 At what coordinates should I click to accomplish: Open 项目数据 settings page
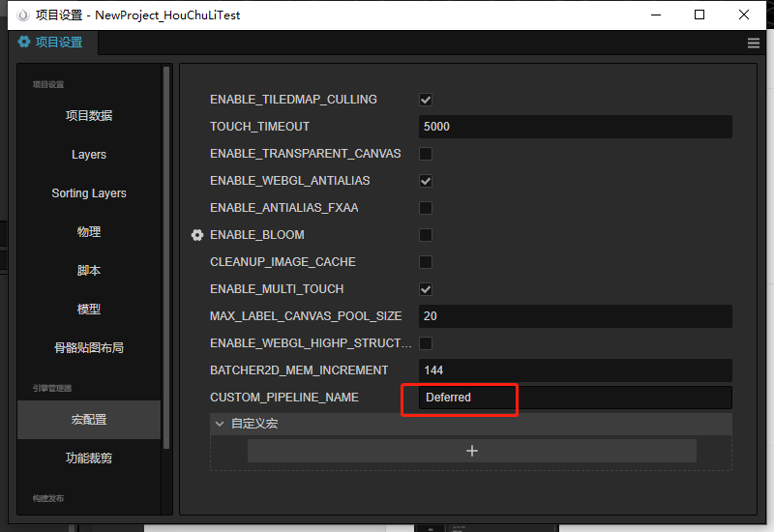click(89, 115)
